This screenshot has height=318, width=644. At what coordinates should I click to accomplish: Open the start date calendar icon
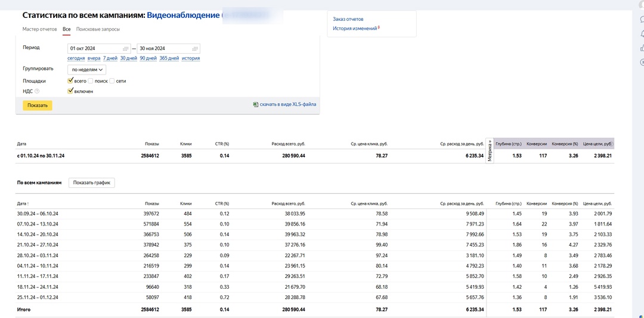click(126, 48)
